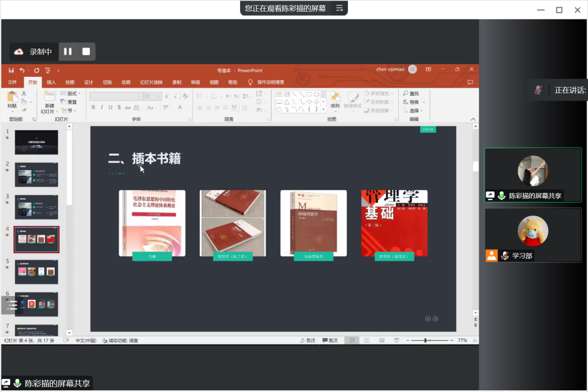Switch to the 动画 ribbon tab
Screen dimensions: 588x392
coord(126,82)
